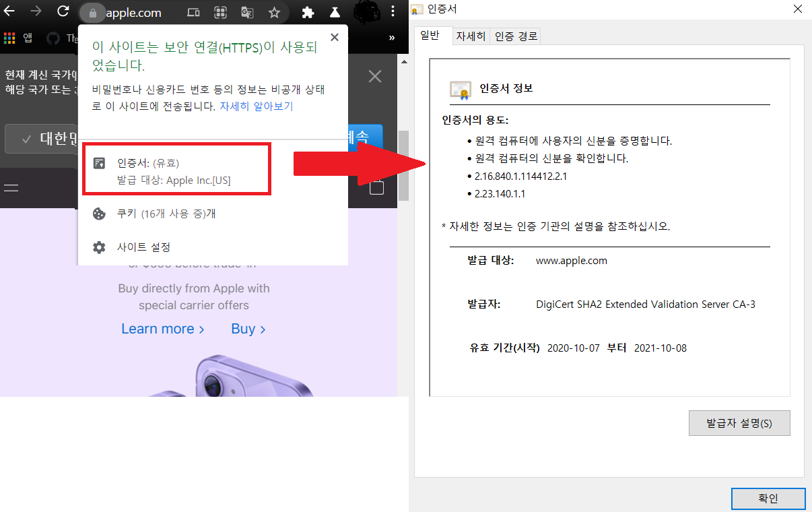Reload the apple.com page
Viewport: 812px width, 512px height.
63,11
